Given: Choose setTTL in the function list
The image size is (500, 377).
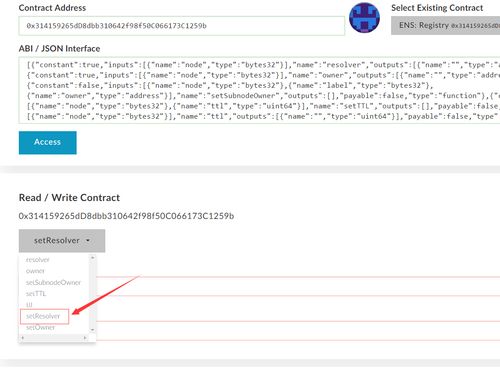Looking at the screenshot, I should tap(36, 294).
